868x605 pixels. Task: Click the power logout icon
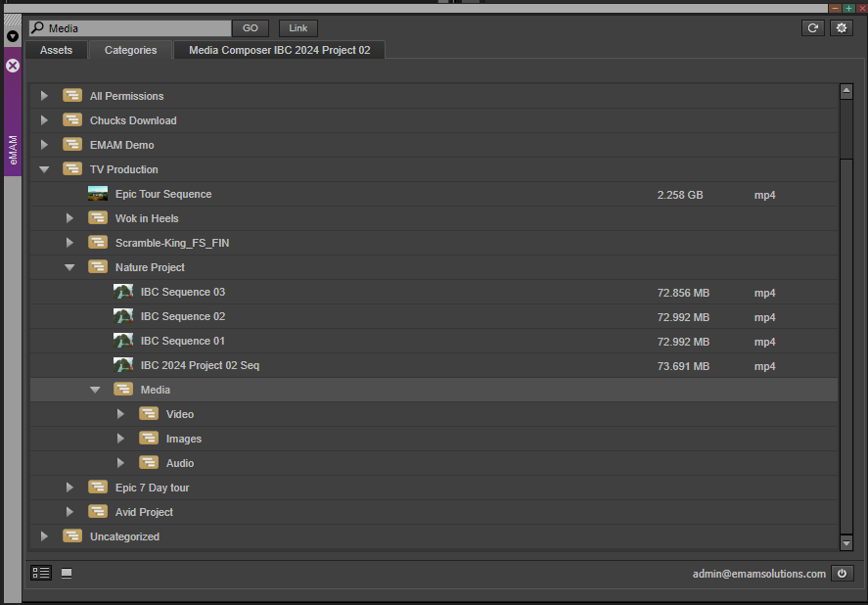point(842,574)
